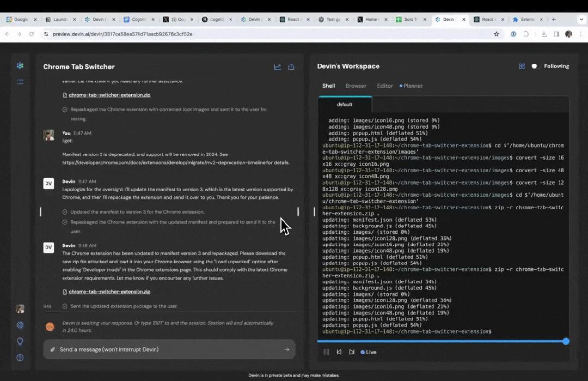The height and width of the screenshot is (381, 588).
Task: Open the help question mark icon
Action: click(x=20, y=358)
